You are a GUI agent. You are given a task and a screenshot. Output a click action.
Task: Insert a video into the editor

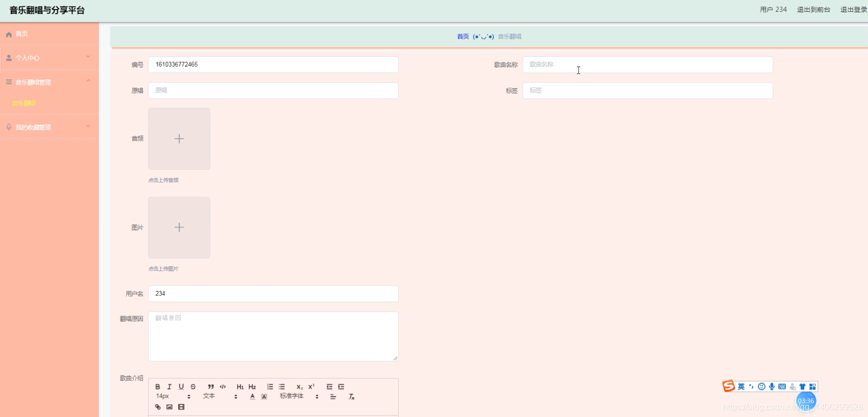pos(181,407)
